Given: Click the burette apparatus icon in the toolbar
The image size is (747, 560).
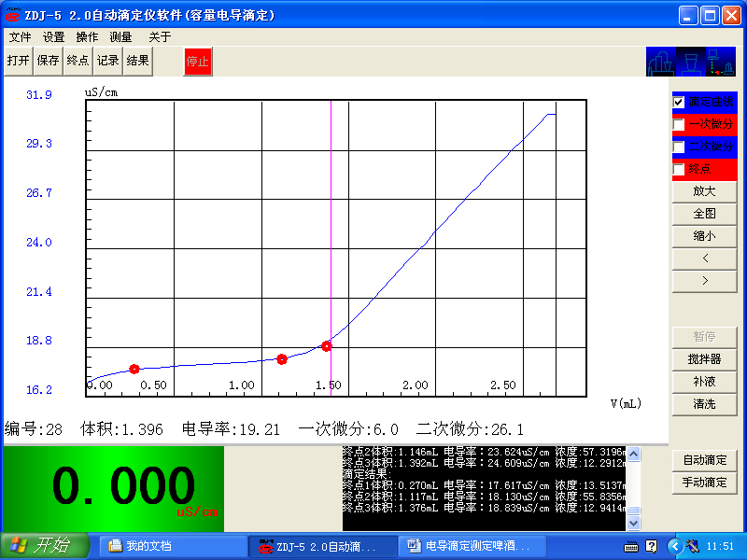Looking at the screenshot, I should pos(660,62).
